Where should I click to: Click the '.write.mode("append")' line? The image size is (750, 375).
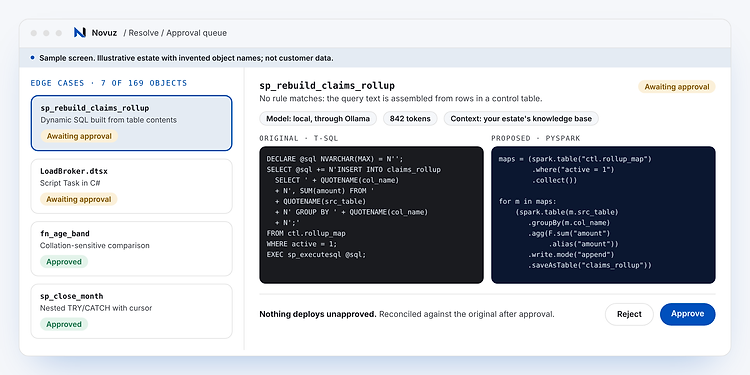click(571, 254)
